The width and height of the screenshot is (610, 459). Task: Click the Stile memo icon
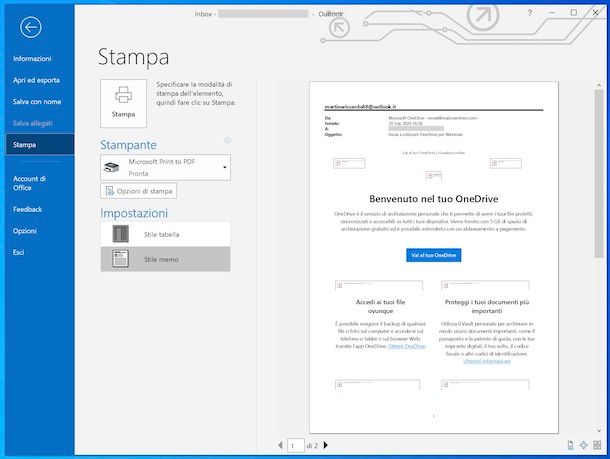pos(121,259)
